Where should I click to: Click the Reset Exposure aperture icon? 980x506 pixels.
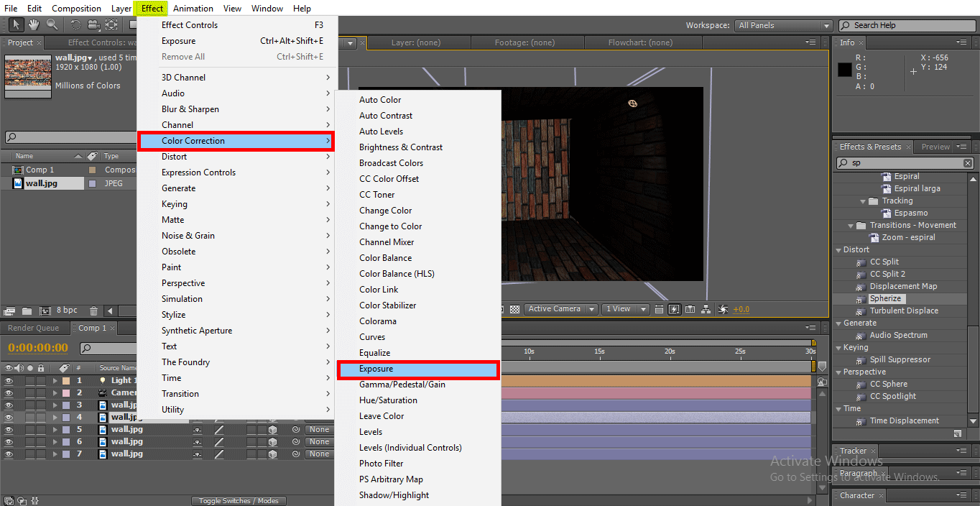click(x=723, y=310)
